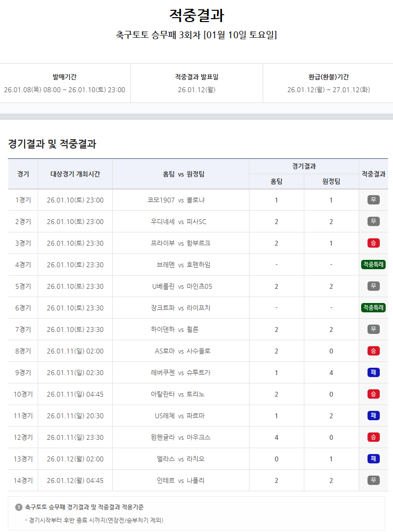This screenshot has height=532, width=393.
Task: Click the 경기결과 table header
Action: 304,165
